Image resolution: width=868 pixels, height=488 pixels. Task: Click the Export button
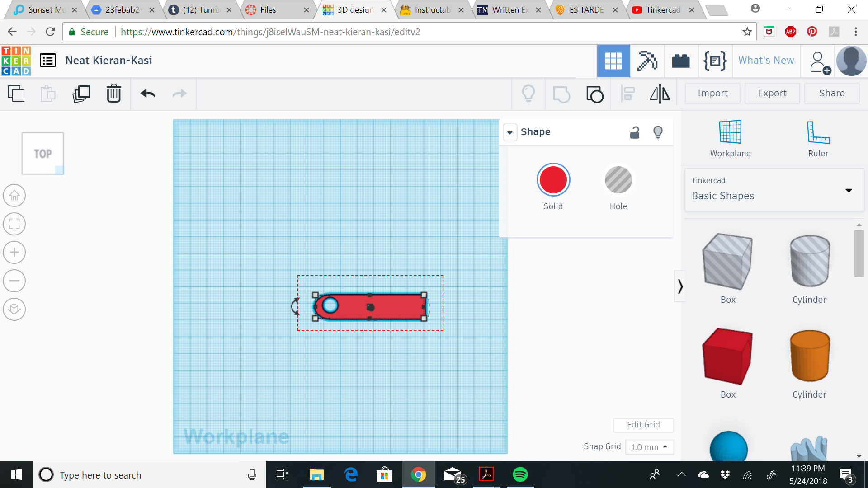[x=771, y=93]
